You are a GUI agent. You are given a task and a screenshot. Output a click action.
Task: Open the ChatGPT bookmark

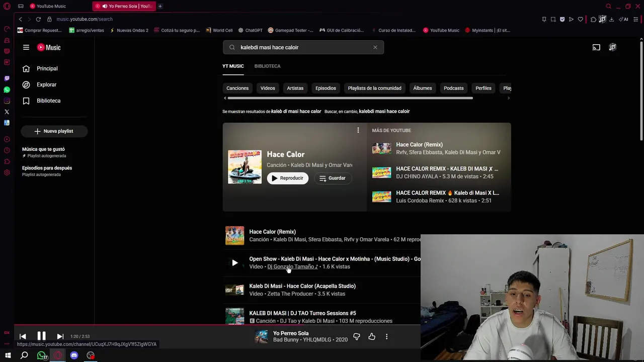251,30
